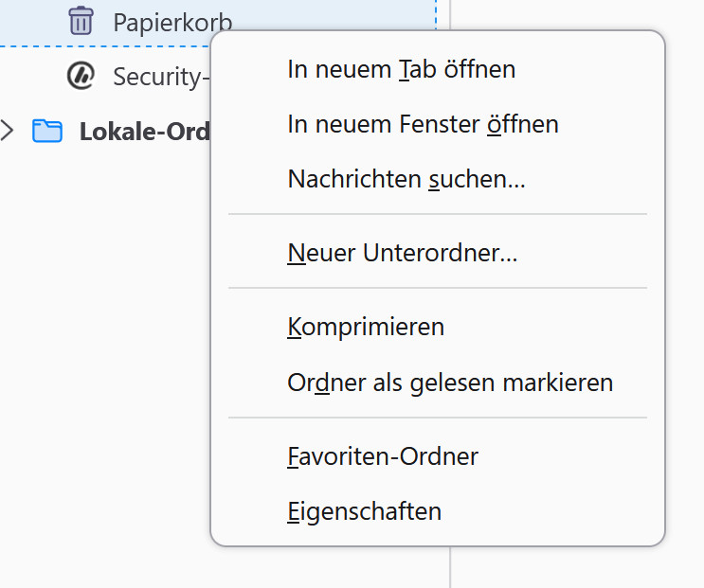Screen dimensions: 704x588
Task: Click the blank check area beside Favoriten-Ordner
Action: tap(258, 456)
